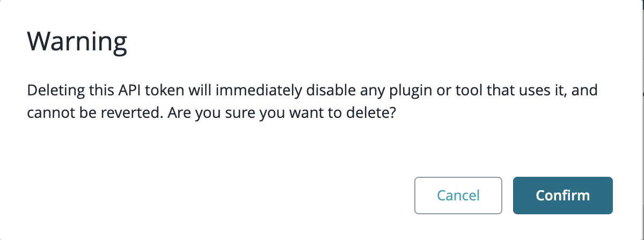Screen dimensions: 644x240
Task: Select the outlined Cancel button
Action: click(458, 196)
